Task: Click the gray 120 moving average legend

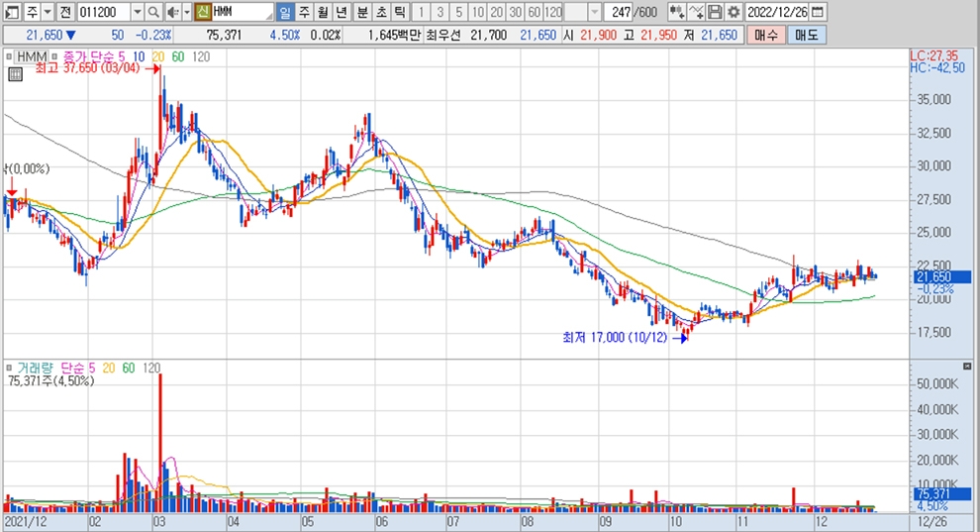Action: click(x=201, y=56)
